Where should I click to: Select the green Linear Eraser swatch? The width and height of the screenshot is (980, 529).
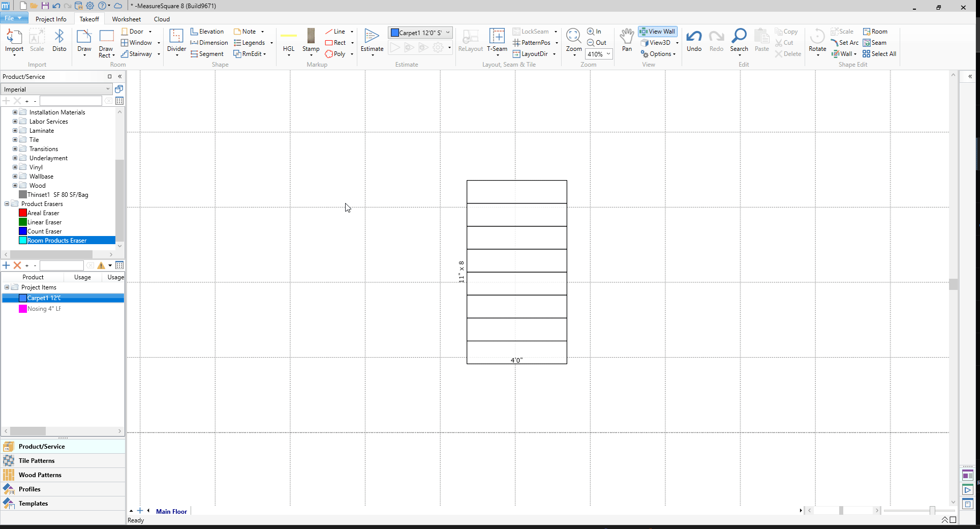pyautogui.click(x=23, y=222)
